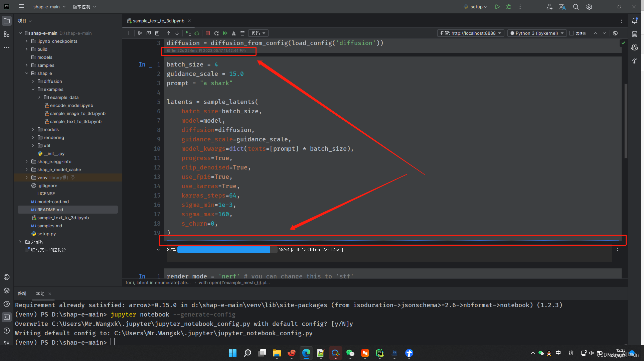The image size is (644, 361).
Task: Run cell and select below
Action: click(188, 33)
